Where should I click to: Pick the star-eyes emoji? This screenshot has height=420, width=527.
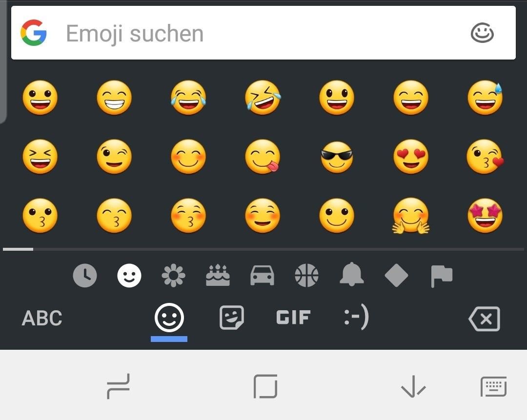[485, 216]
